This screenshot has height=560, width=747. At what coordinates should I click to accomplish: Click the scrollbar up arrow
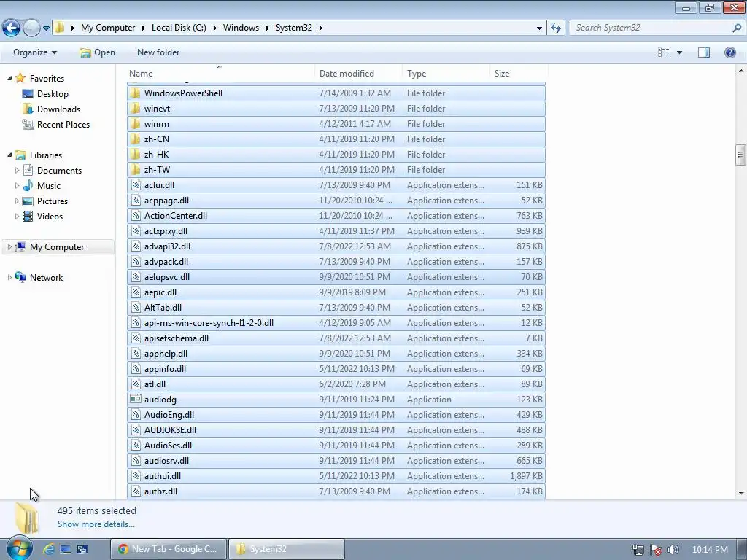pyautogui.click(x=741, y=71)
